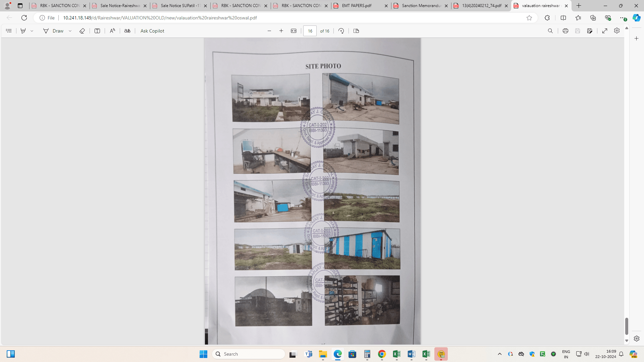Open sidebar settings gear at bottom
The width and height of the screenshot is (644, 362).
point(636,339)
